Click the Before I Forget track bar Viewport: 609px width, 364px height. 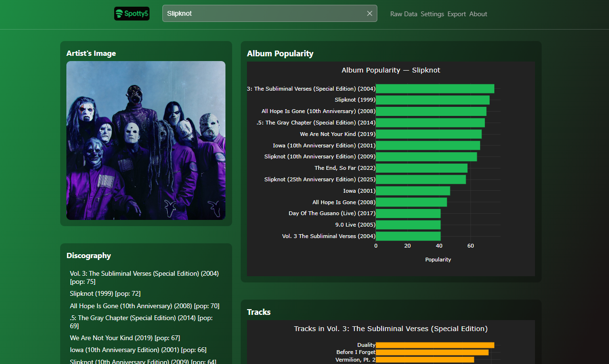[x=432, y=352]
